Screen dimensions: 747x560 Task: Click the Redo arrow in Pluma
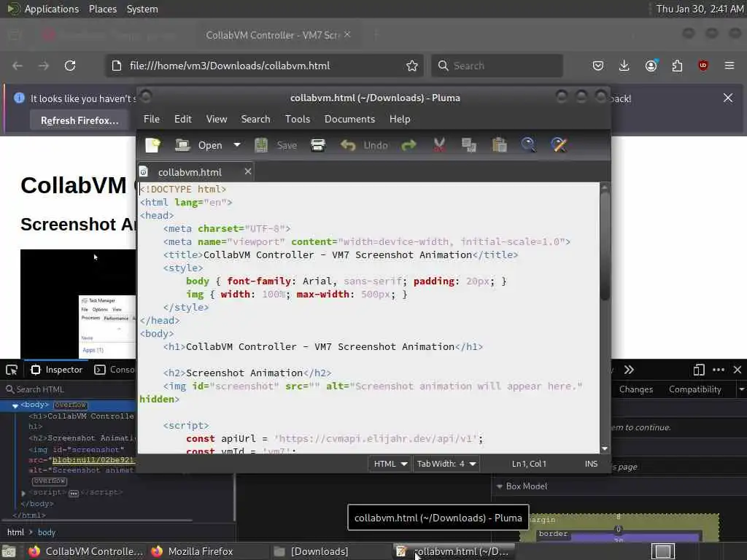[409, 145]
